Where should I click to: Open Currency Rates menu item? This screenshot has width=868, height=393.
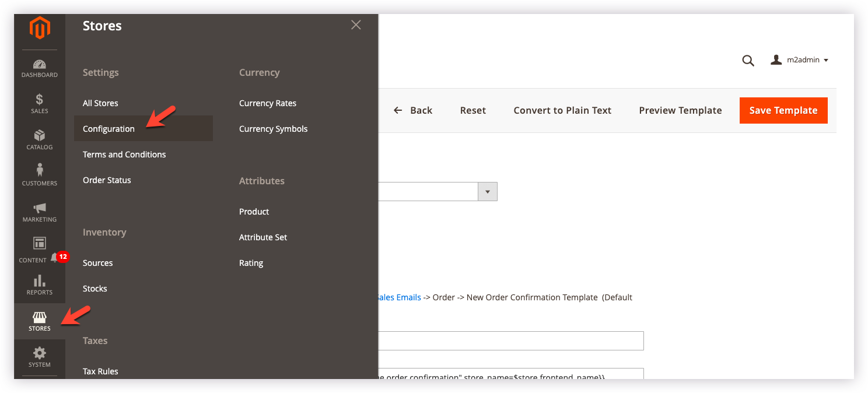click(268, 103)
